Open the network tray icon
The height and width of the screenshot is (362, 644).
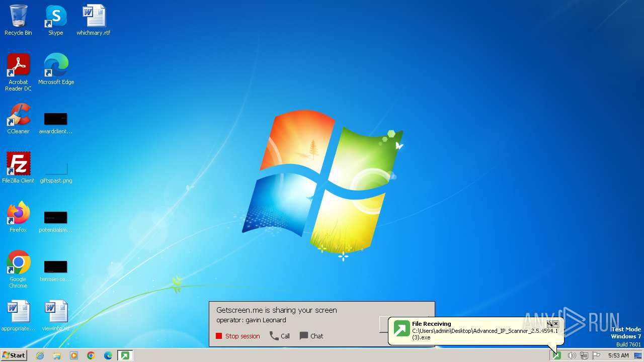pos(584,355)
